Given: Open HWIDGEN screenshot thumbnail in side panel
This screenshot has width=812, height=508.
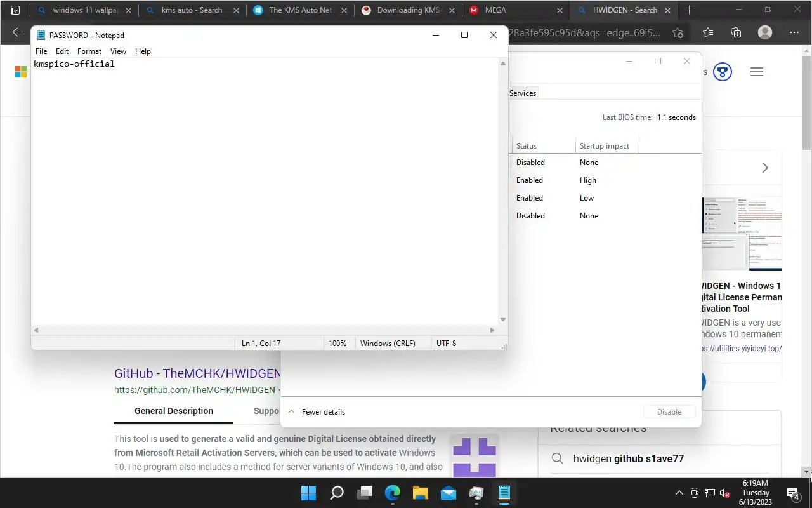Looking at the screenshot, I should 742,234.
